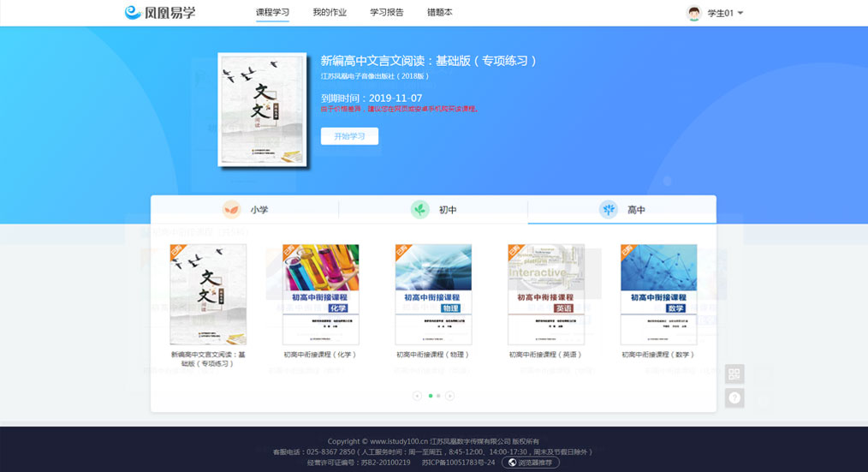This screenshot has width=868, height=472.
Task: Open the 文言文阅读 course thumbnail in list
Action: click(x=208, y=294)
